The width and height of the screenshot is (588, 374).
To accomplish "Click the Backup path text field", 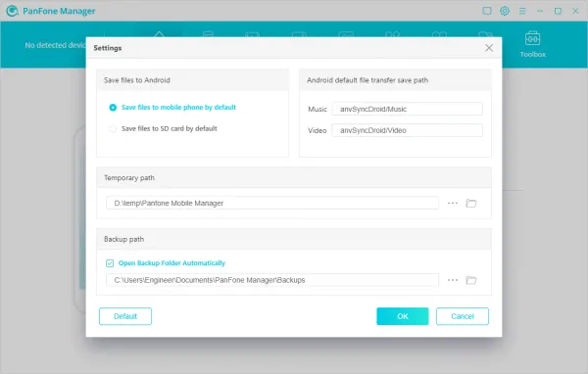I will 272,280.
